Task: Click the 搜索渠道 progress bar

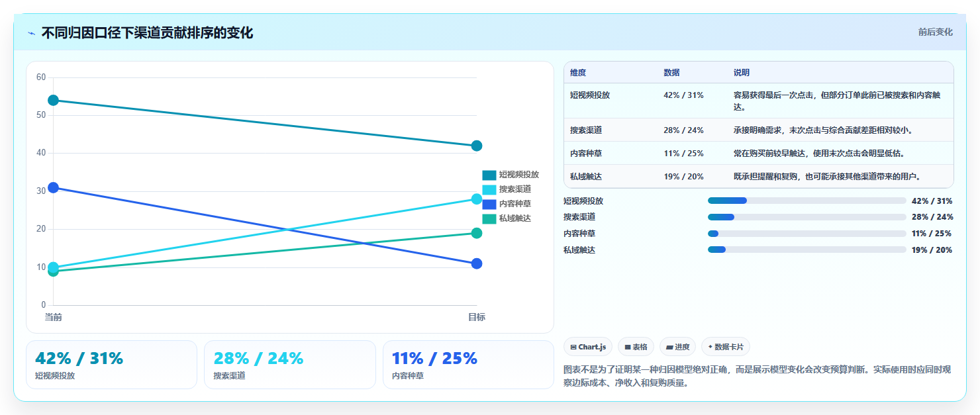Action: tap(807, 217)
